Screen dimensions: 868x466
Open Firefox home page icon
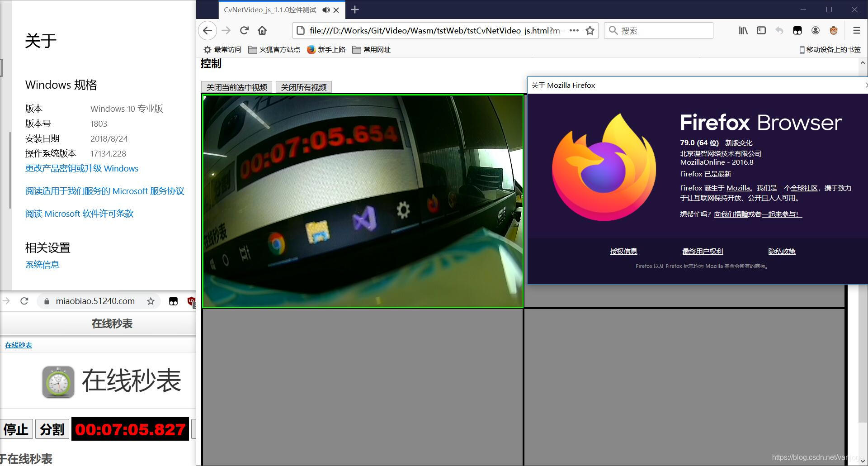[262, 30]
